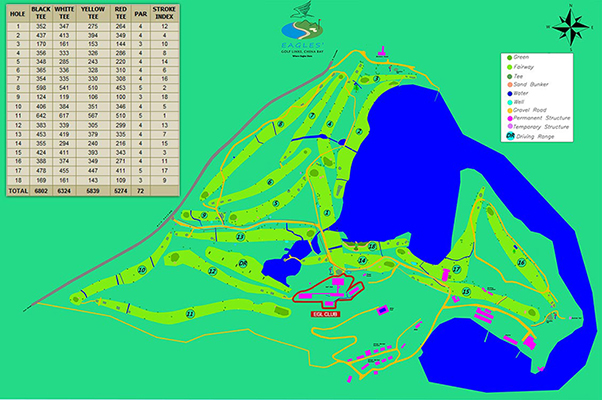This screenshot has height=400, width=602.
Task: Click the Fairway legend color dot
Action: click(508, 68)
